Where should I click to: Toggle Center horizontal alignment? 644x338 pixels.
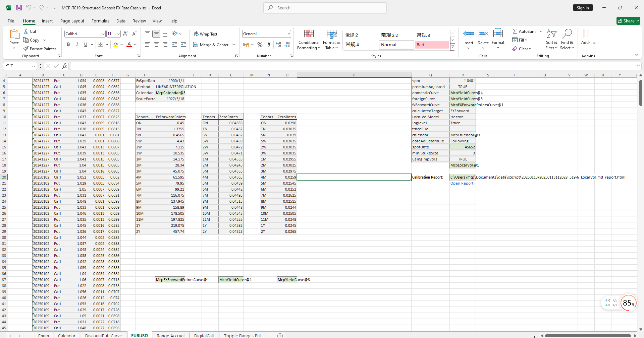(156, 44)
